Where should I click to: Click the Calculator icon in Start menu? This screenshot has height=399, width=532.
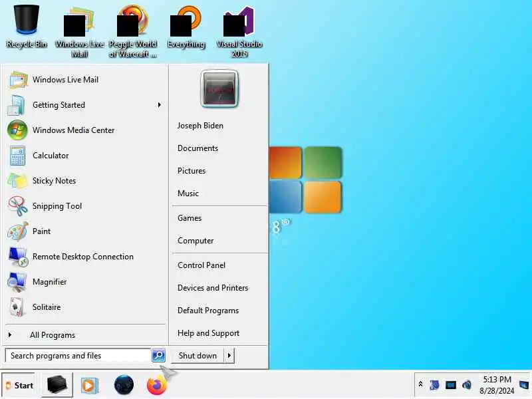coord(17,156)
